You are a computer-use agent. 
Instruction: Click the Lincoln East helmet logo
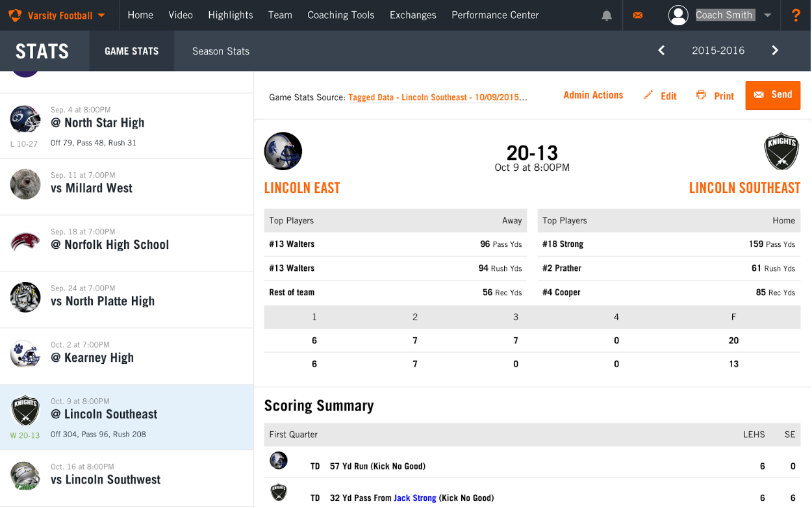click(x=282, y=151)
